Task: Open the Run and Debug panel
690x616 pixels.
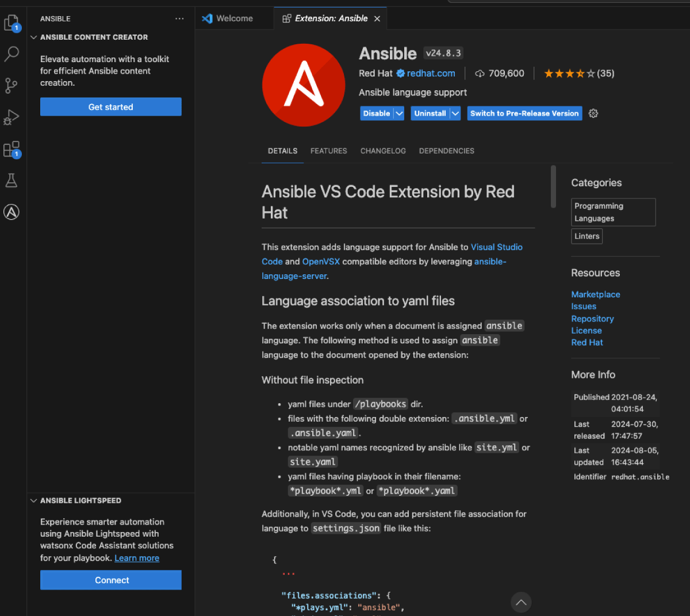Action: coord(11,117)
